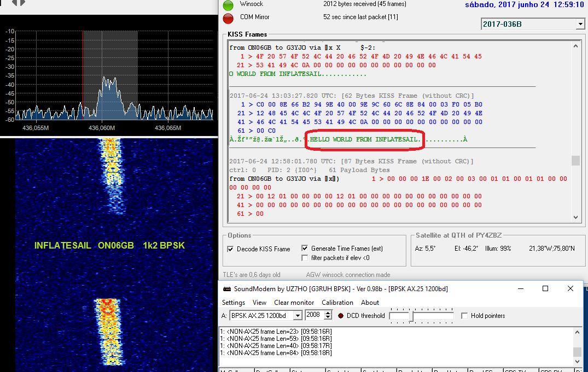The image size is (588, 372).
Task: Open the About menu in SoundModem
Action: (x=370, y=303)
